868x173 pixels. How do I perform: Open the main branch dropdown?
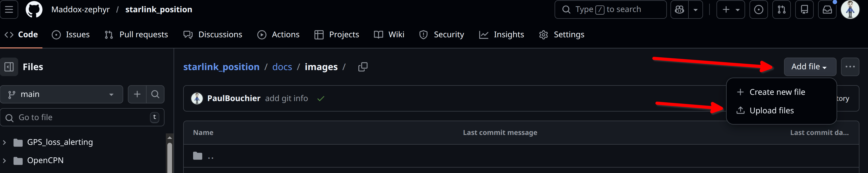point(61,94)
